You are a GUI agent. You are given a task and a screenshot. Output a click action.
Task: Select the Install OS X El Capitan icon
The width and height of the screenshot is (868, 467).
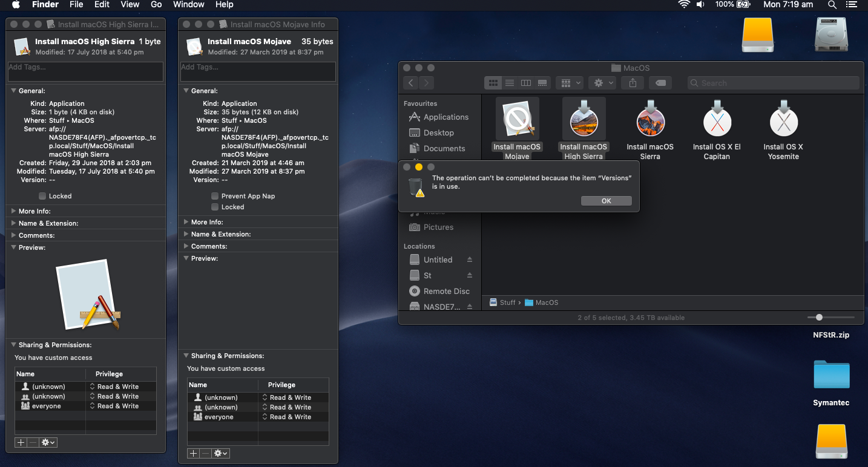point(717,119)
